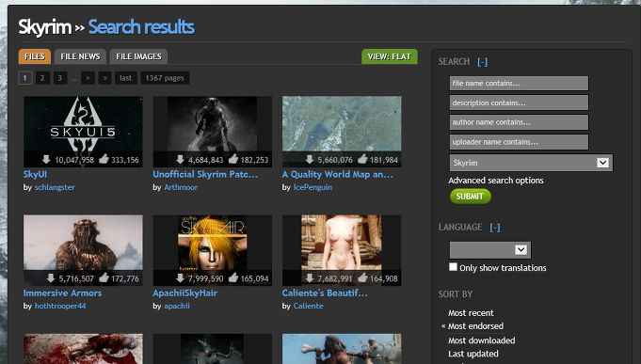Switch to the FILES tab
Viewport: 641px width, 364px height.
[x=35, y=56]
